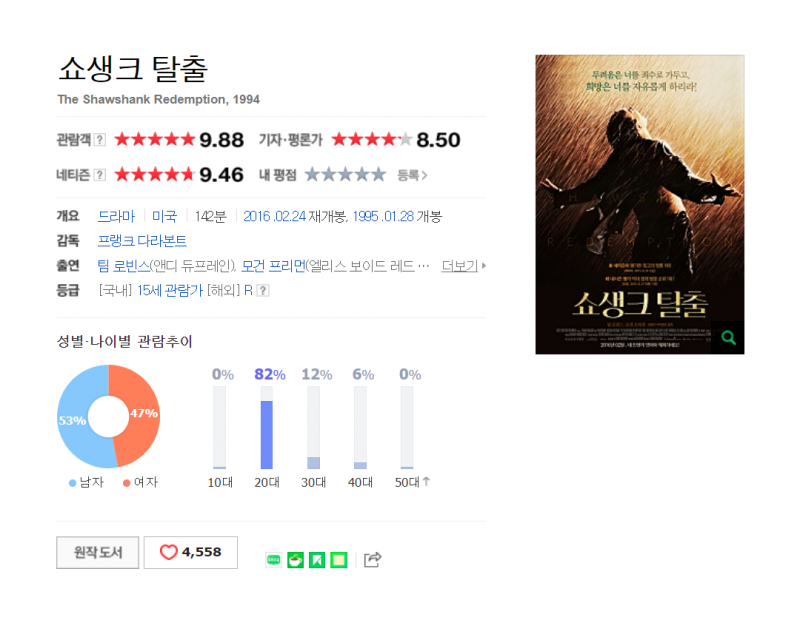Open the Shawshank movie poster thumbnail
Screen dimensions: 800x637
(x=640, y=204)
